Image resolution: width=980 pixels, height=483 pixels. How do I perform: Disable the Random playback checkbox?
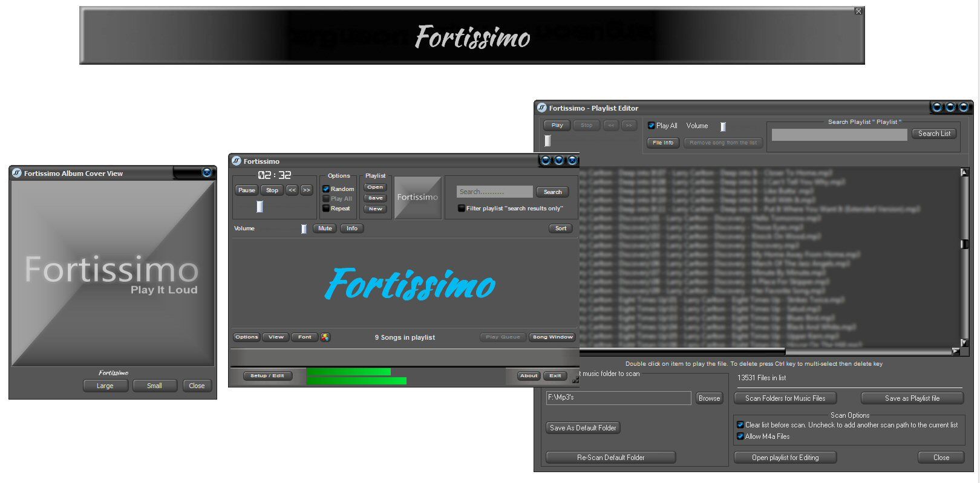pos(326,189)
